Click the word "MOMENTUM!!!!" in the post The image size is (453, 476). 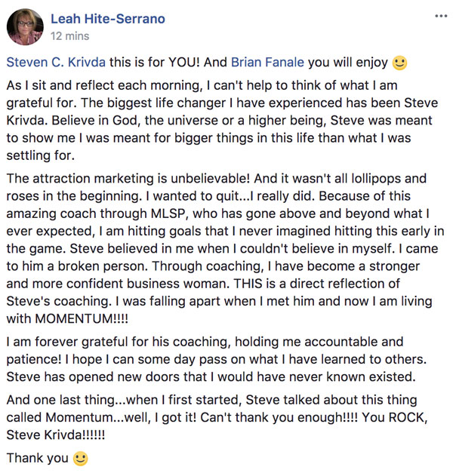click(82, 319)
